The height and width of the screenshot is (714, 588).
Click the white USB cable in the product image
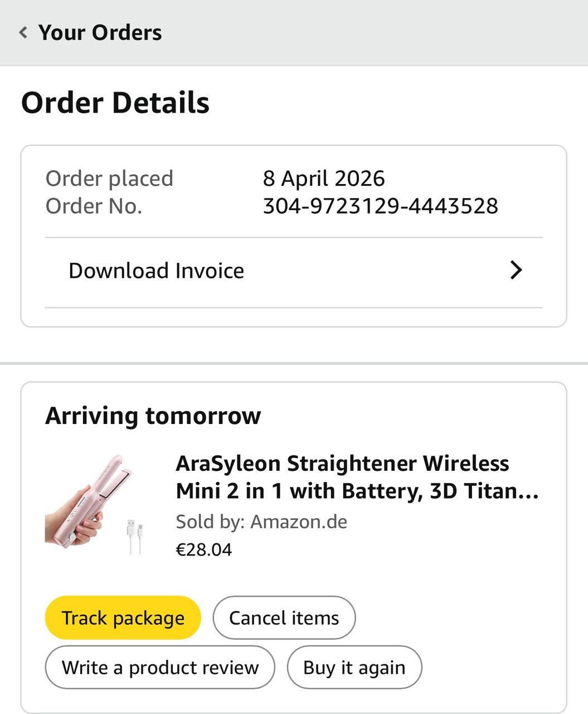tap(135, 537)
